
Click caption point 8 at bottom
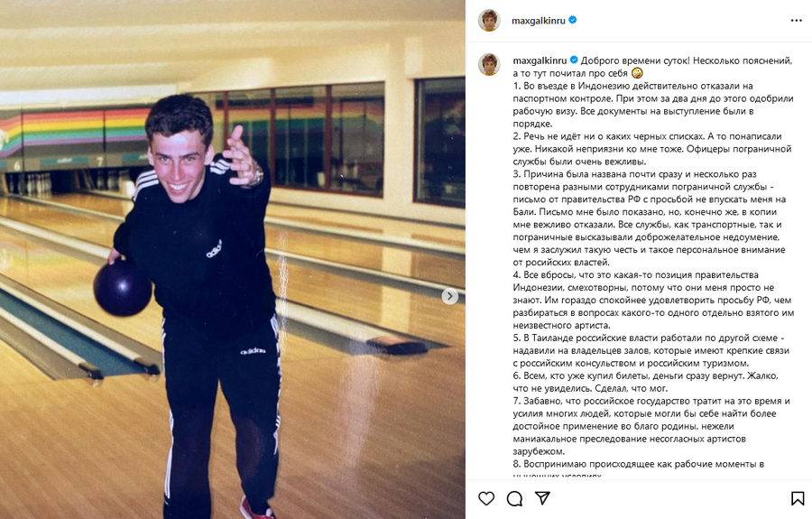(x=639, y=464)
